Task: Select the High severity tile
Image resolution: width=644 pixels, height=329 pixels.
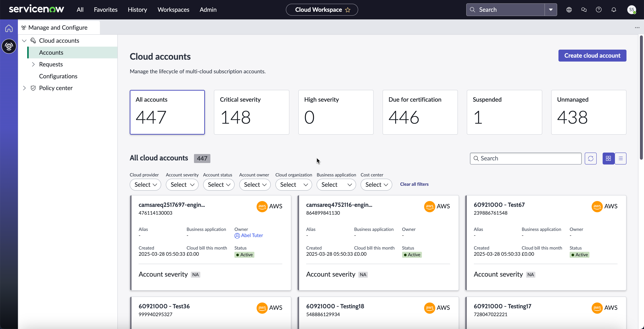Action: (336, 112)
